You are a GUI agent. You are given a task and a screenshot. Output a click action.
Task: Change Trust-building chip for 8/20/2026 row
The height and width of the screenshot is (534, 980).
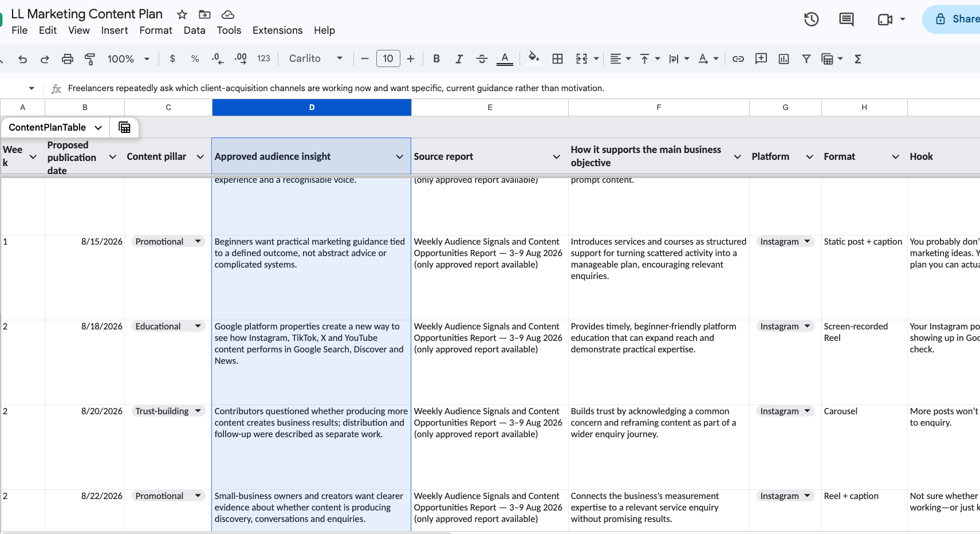(168, 411)
